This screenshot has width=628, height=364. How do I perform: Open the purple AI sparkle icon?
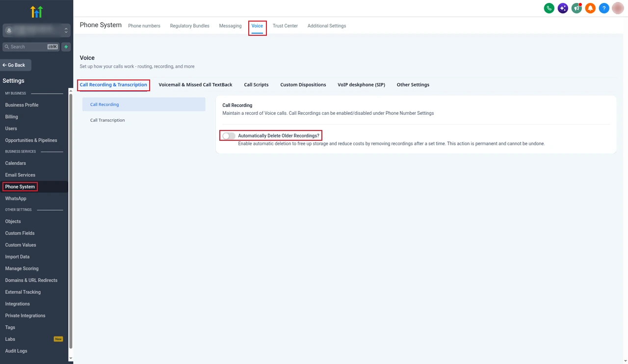click(563, 8)
